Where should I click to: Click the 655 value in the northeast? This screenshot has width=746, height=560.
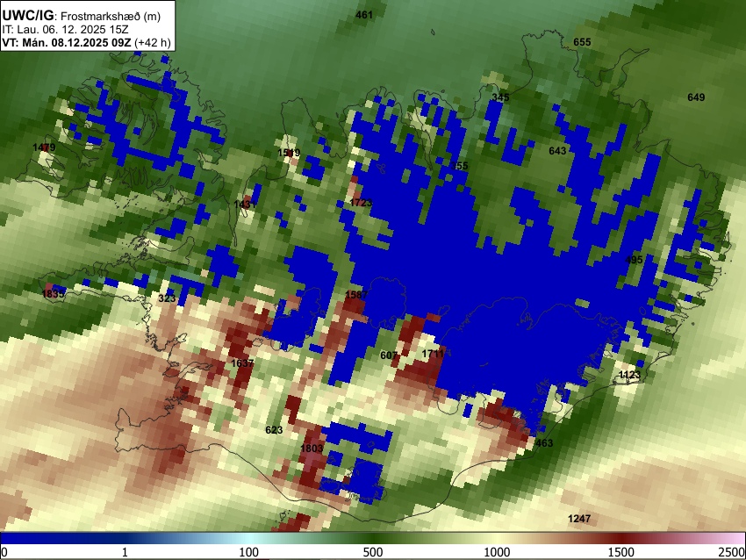[582, 42]
